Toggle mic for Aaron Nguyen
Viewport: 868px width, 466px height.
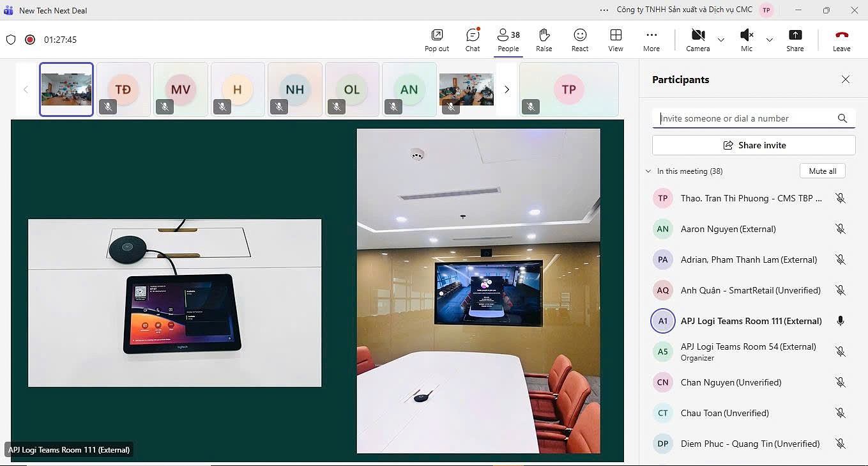pos(841,229)
